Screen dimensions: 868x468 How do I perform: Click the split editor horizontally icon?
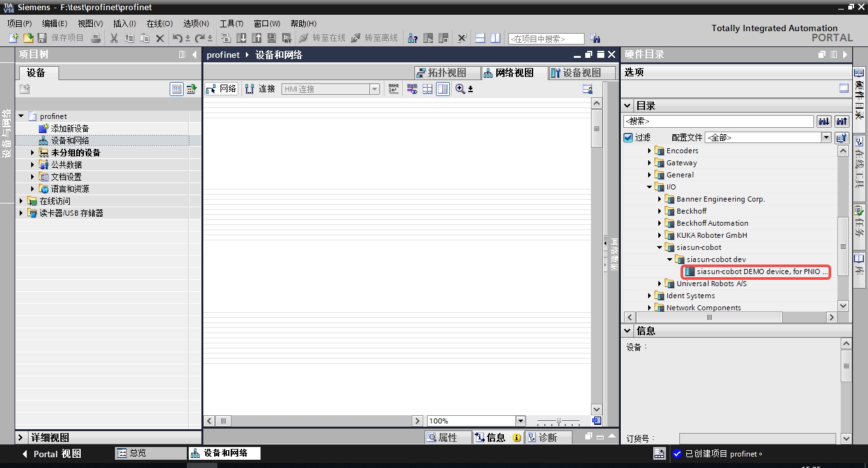click(x=480, y=38)
